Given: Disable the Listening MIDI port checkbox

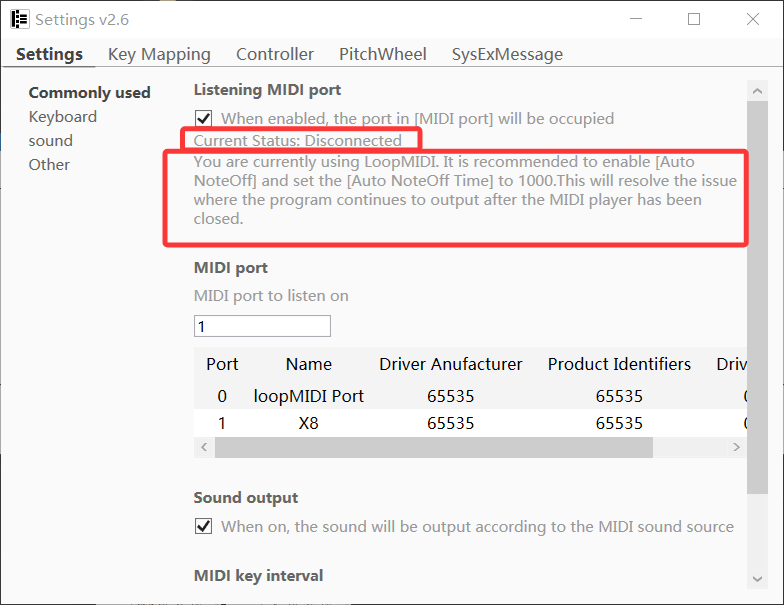Looking at the screenshot, I should coord(203,119).
